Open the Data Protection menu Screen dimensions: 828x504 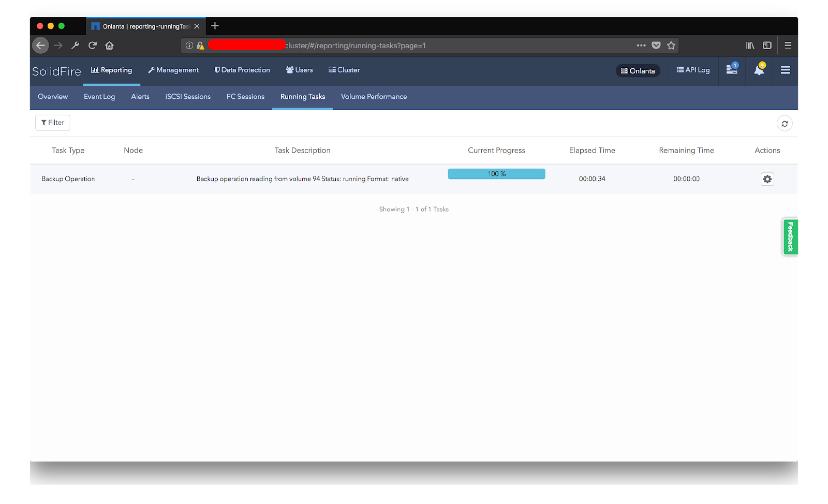[x=242, y=70]
